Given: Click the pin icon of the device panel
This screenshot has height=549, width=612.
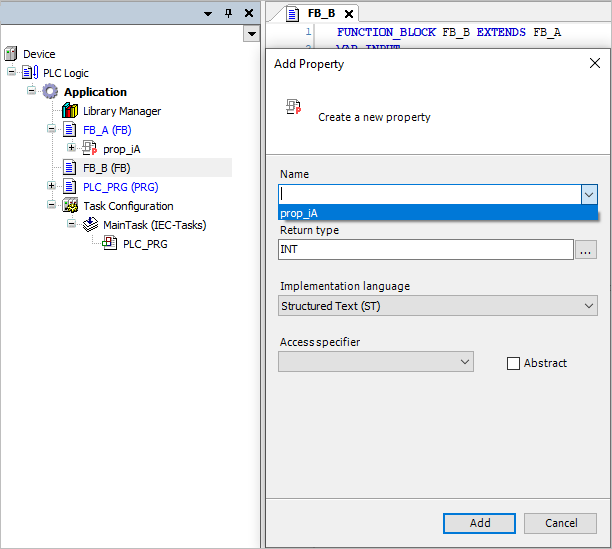Looking at the screenshot, I should click(228, 13).
